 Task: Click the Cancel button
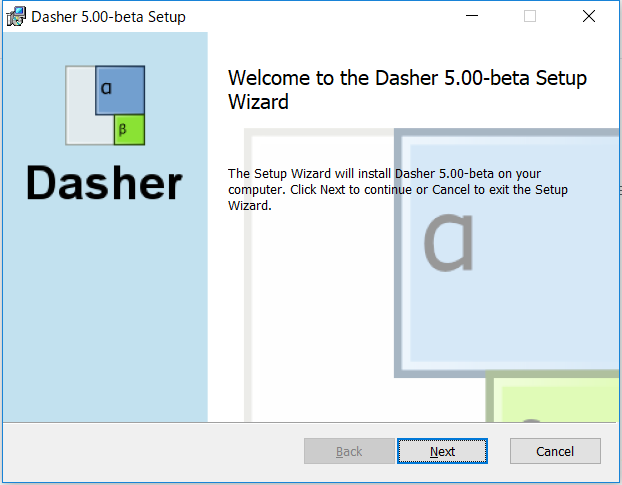(555, 451)
